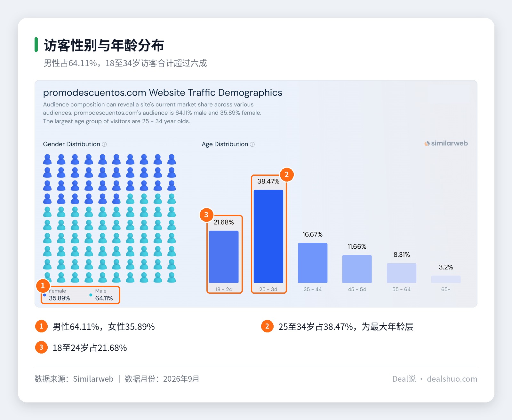Screen dimensions: 512x420
Task: Click the Female 35.89% legend entry
Action: (x=57, y=295)
